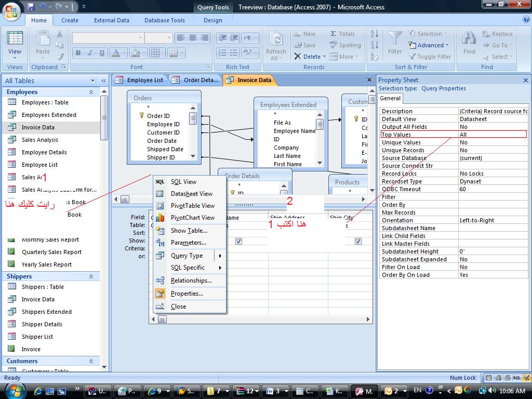Image resolution: width=532 pixels, height=399 pixels.
Task: Open the Create ribbon tab
Action: [x=70, y=20]
